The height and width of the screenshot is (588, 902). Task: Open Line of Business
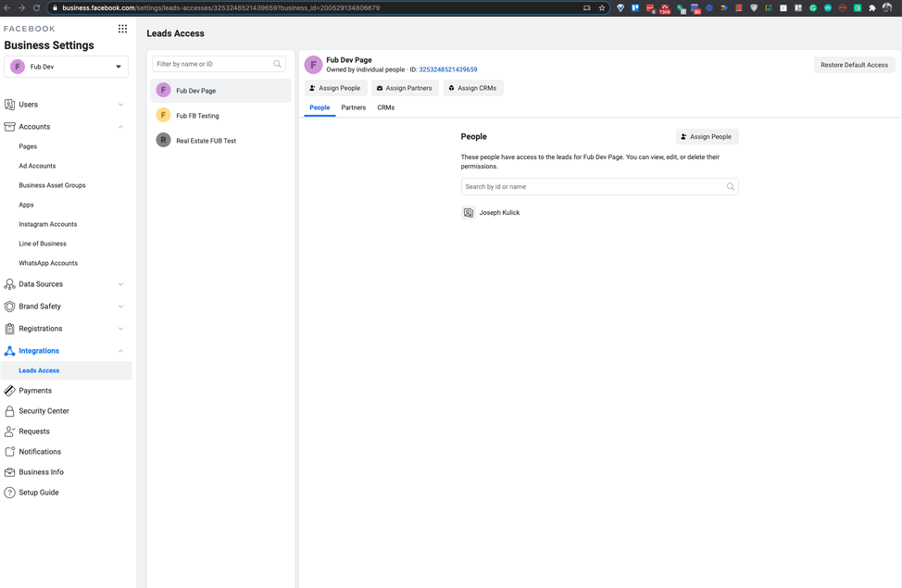click(x=42, y=244)
